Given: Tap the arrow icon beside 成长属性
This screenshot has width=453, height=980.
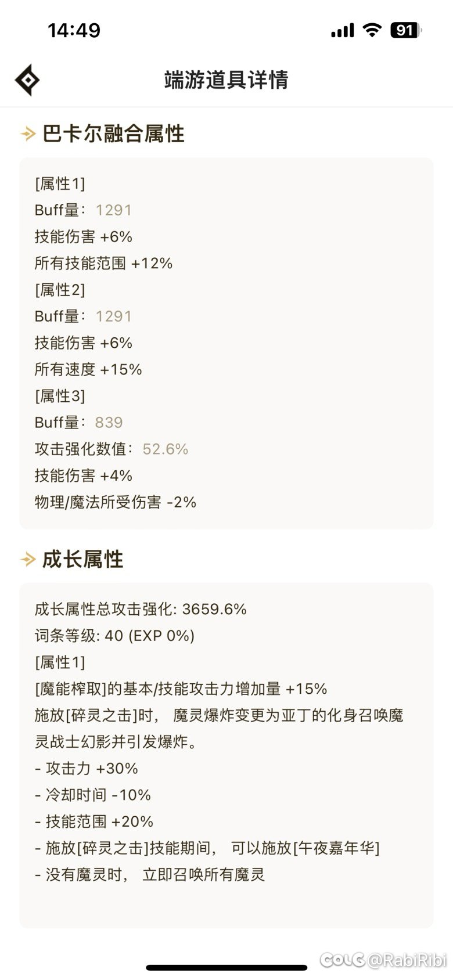Looking at the screenshot, I should tap(28, 560).
